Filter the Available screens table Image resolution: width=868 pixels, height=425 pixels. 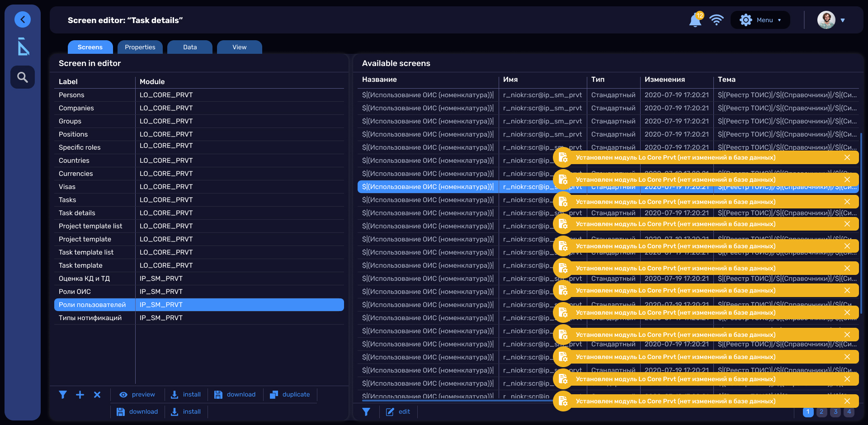[366, 411]
